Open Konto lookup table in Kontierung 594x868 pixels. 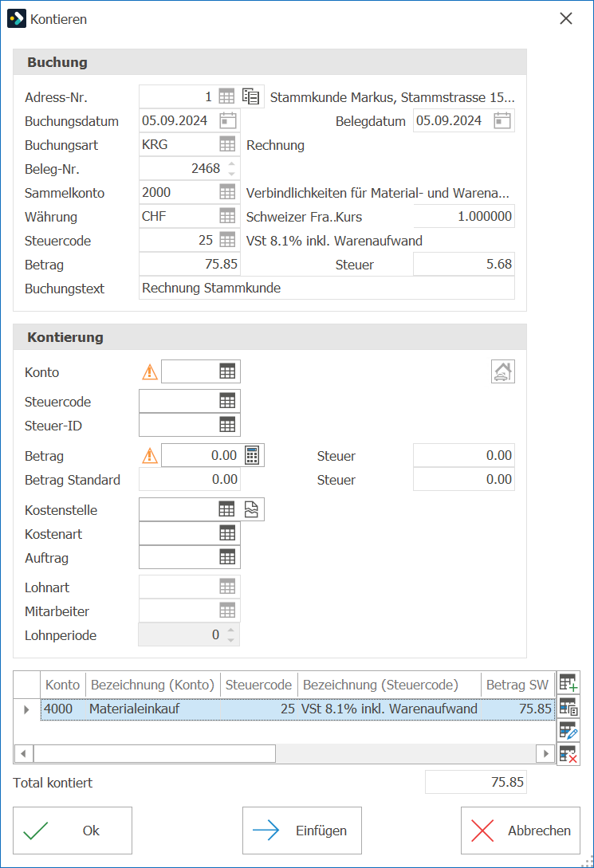click(227, 371)
